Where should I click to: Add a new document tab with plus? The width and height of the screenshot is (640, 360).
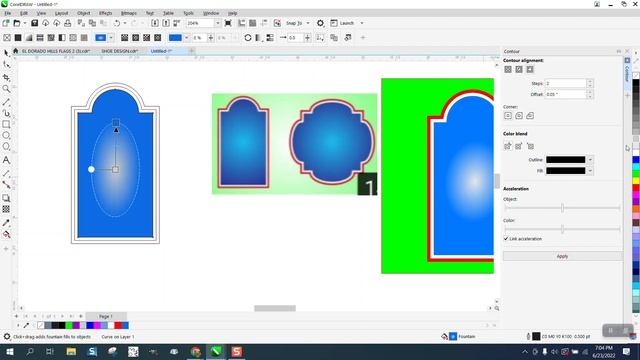pos(191,51)
